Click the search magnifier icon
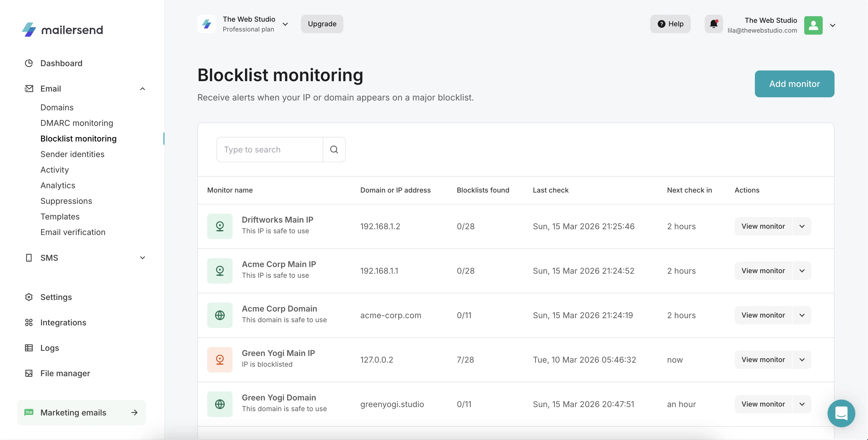The image size is (868, 440). pos(334,149)
